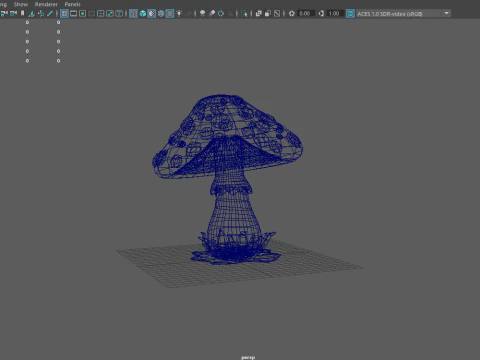Toggle X-Ray Joints icon
Image resolution: width=480 pixels, height=360 pixels.
pos(277,13)
